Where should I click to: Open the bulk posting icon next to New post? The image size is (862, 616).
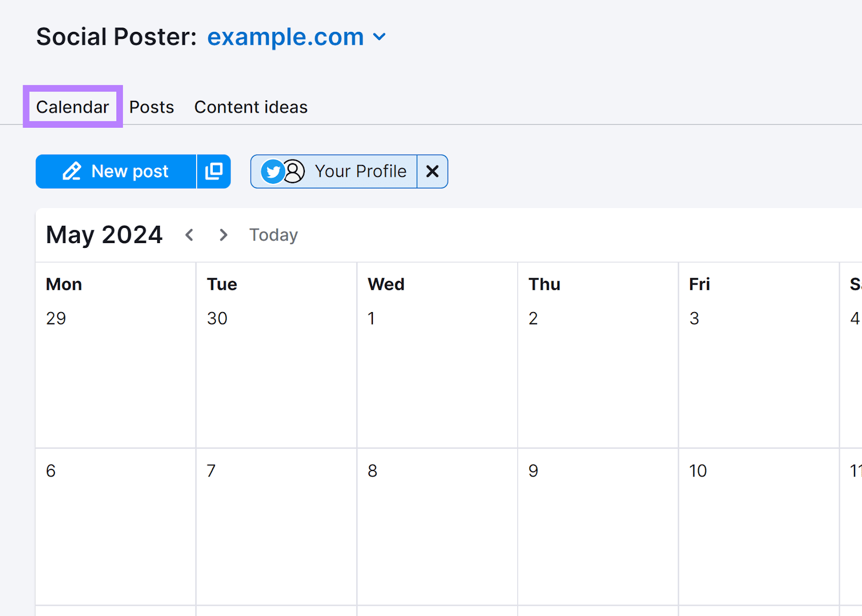[x=214, y=171]
